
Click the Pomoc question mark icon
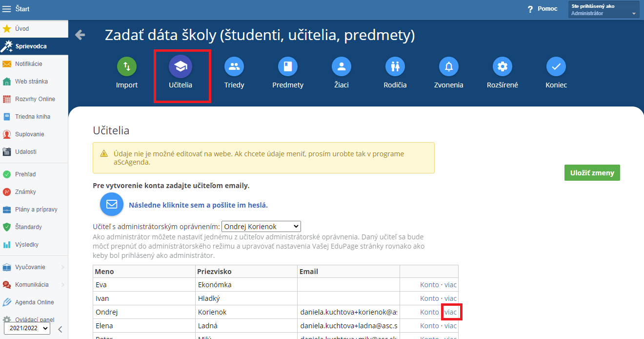point(530,9)
